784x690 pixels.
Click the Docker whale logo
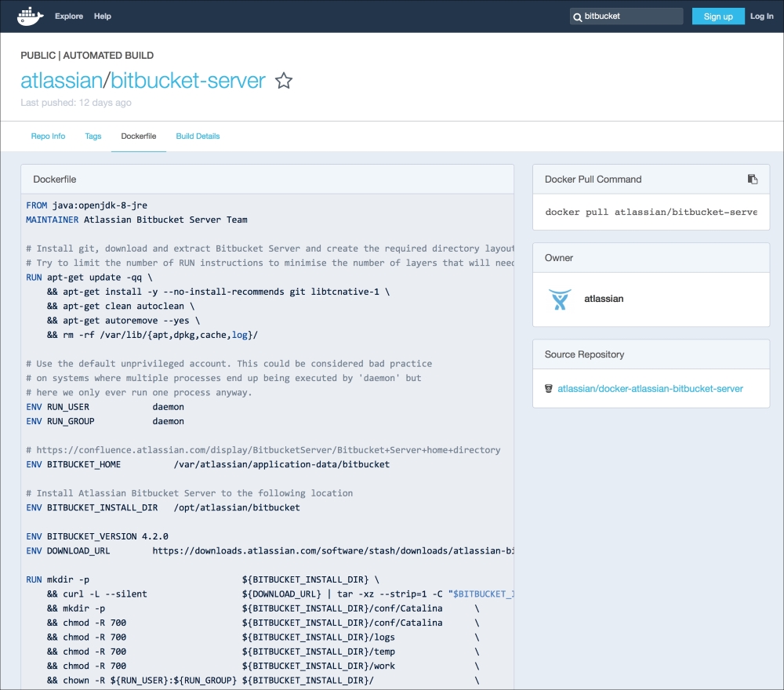[x=31, y=16]
